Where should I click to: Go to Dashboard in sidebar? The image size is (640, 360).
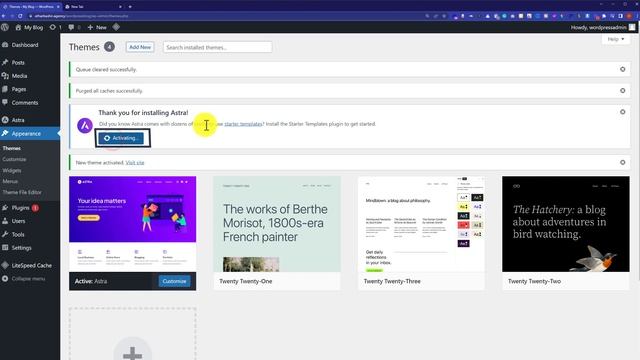24,45
